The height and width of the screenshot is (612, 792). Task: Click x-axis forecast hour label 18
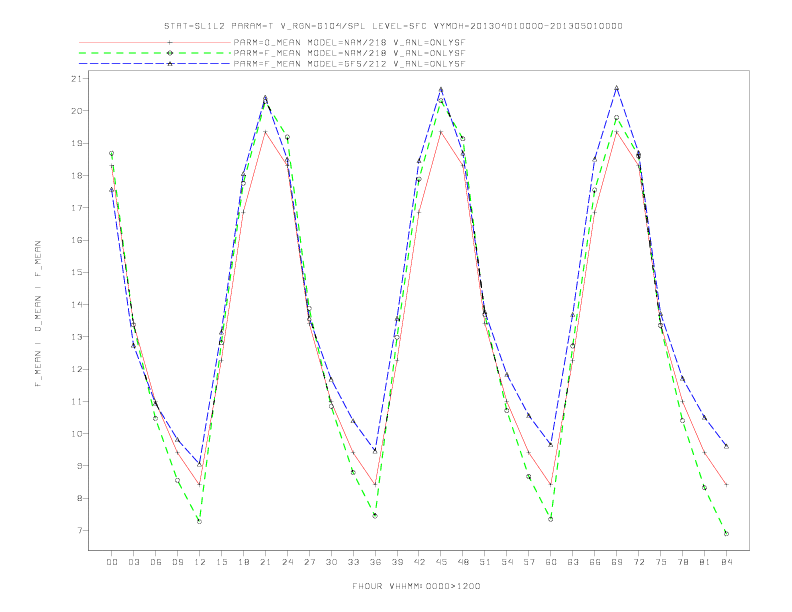click(243, 562)
